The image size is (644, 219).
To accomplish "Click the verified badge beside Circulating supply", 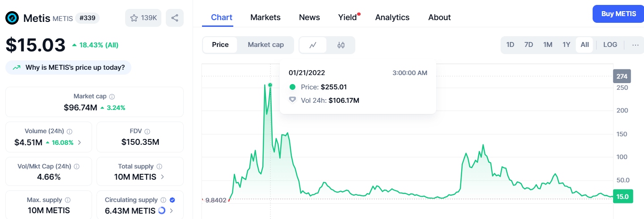I will click(173, 200).
